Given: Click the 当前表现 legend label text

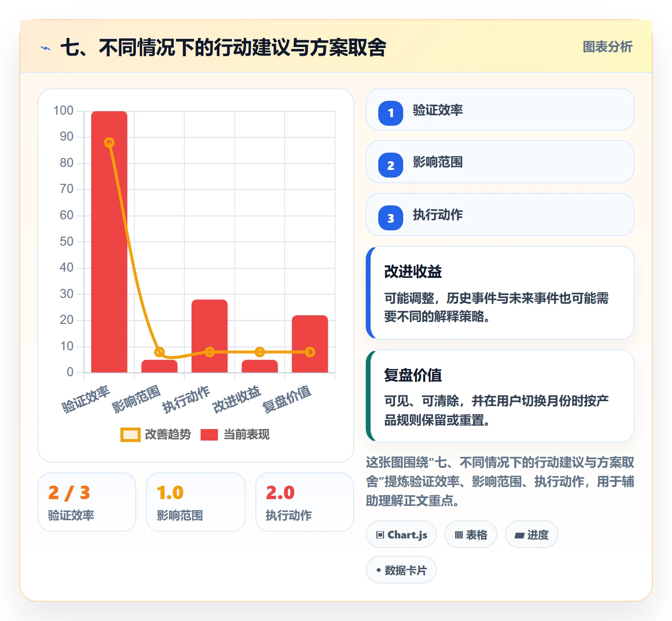Looking at the screenshot, I should pyautogui.click(x=247, y=434).
